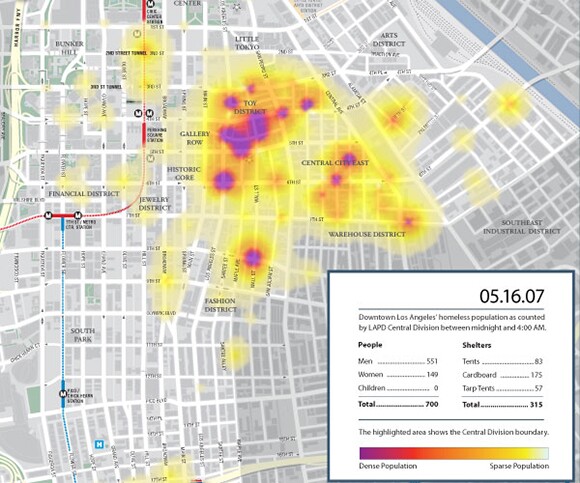
Task: Click the Little Tokyo label
Action: click(x=247, y=43)
